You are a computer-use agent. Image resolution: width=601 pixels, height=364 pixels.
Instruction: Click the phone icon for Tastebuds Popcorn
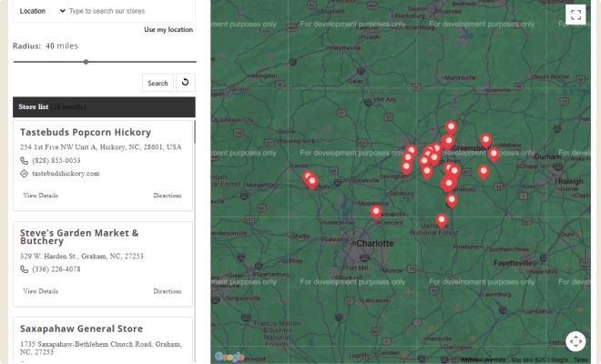tap(25, 160)
